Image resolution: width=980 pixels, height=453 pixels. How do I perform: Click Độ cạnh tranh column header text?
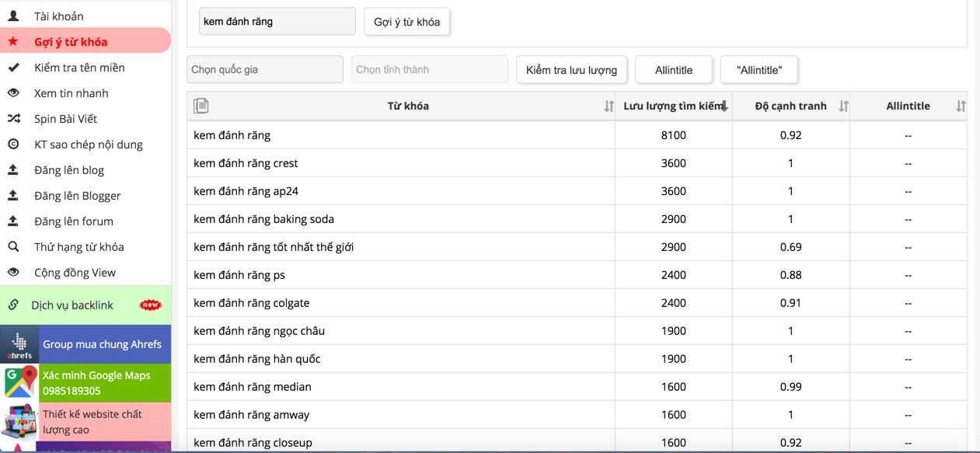coord(790,106)
